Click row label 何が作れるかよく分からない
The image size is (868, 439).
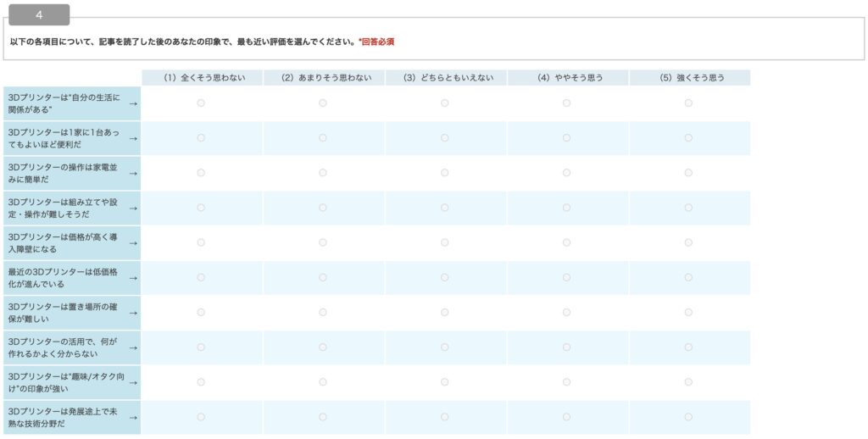tap(72, 347)
